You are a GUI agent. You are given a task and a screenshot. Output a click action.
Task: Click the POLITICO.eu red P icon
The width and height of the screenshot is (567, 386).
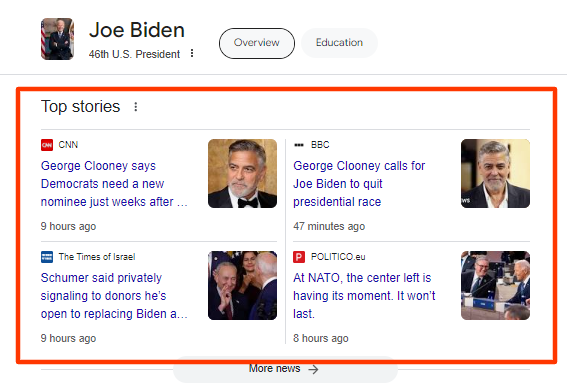click(299, 257)
